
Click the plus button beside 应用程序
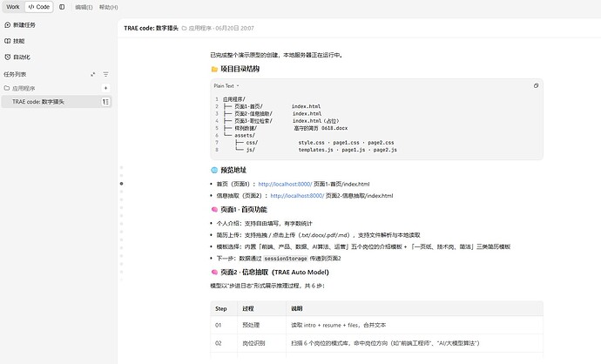(105, 88)
